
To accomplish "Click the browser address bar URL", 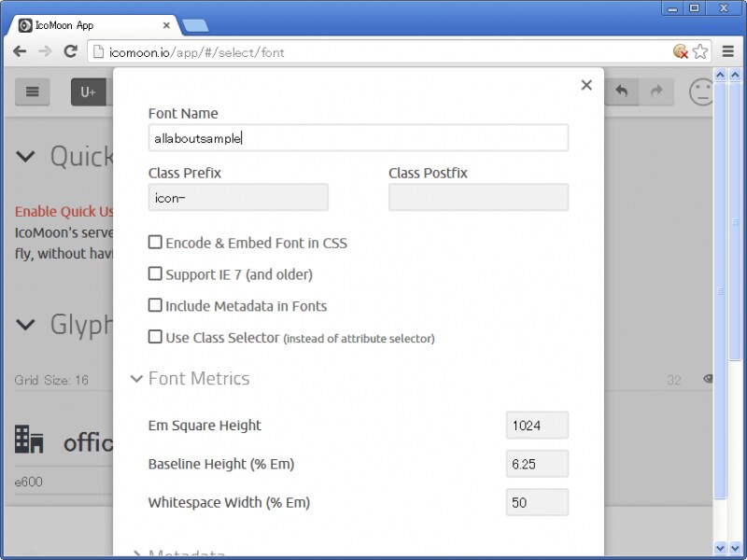I will pos(196,52).
